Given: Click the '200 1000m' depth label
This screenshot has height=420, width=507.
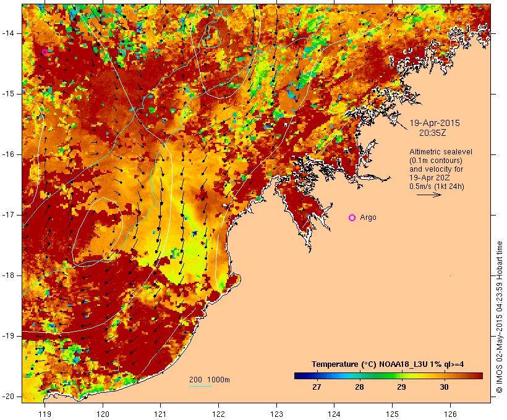Looking at the screenshot, I should pos(210,380).
